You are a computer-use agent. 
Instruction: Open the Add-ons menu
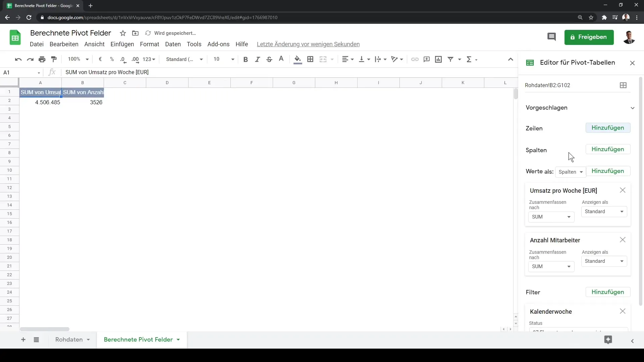click(x=218, y=44)
